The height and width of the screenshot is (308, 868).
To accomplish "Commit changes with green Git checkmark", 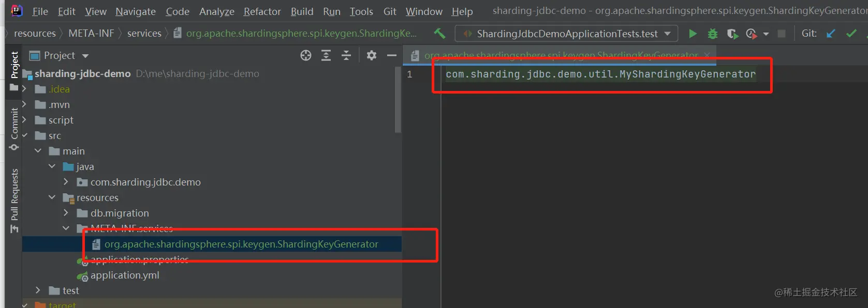I will point(851,34).
